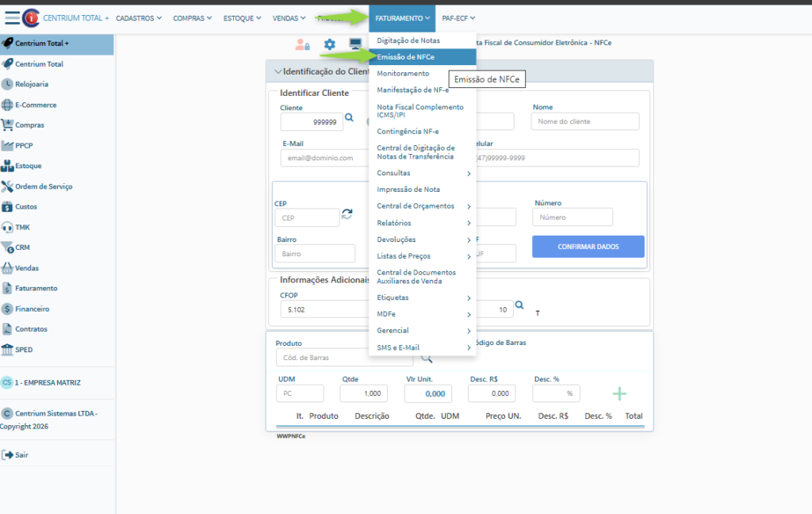This screenshot has height=514, width=812.
Task: Open the settings gear icon
Action: (x=329, y=44)
